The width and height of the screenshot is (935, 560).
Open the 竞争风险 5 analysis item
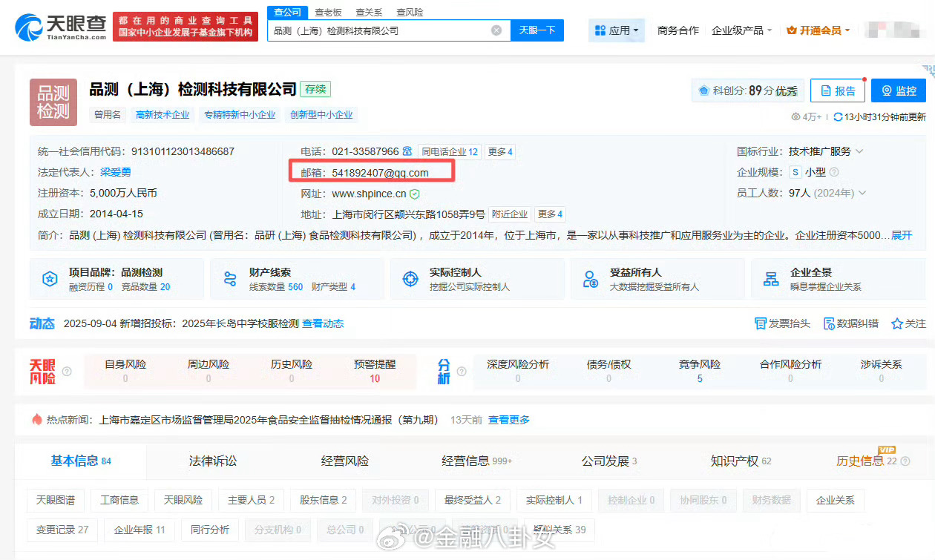tap(699, 371)
